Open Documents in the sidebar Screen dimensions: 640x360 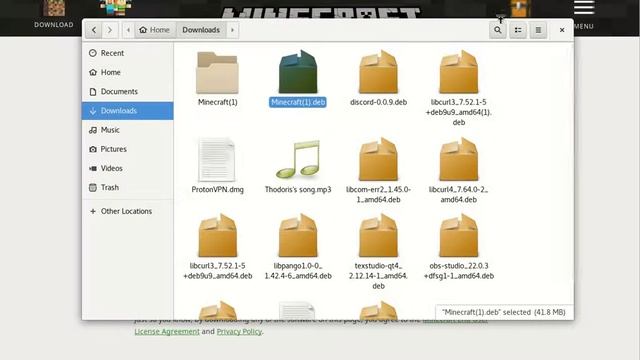[x=127, y=91]
